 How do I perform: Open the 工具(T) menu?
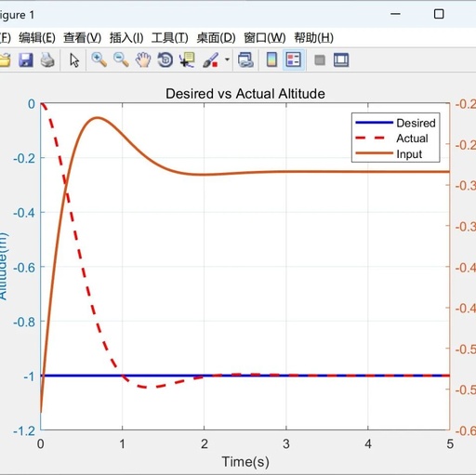tap(169, 38)
